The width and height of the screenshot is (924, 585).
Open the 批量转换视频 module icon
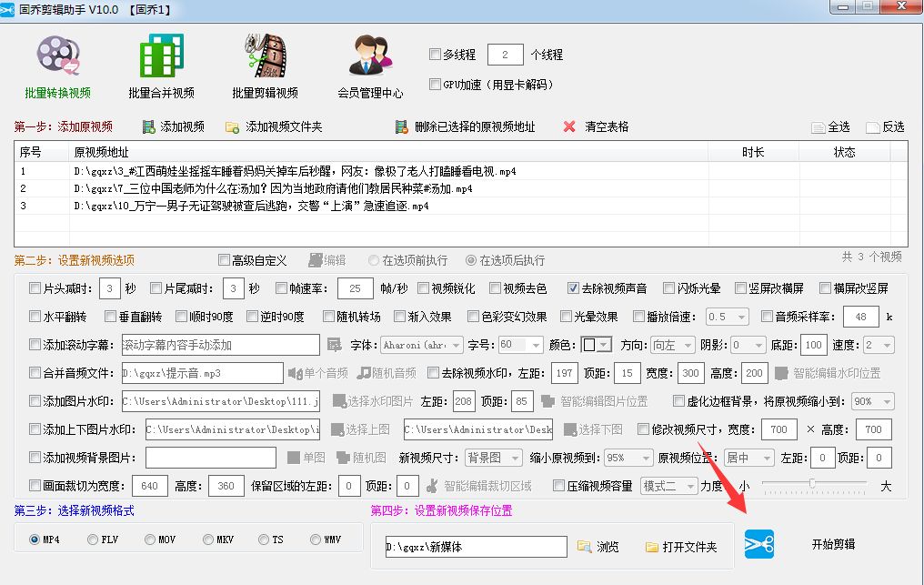pos(58,56)
